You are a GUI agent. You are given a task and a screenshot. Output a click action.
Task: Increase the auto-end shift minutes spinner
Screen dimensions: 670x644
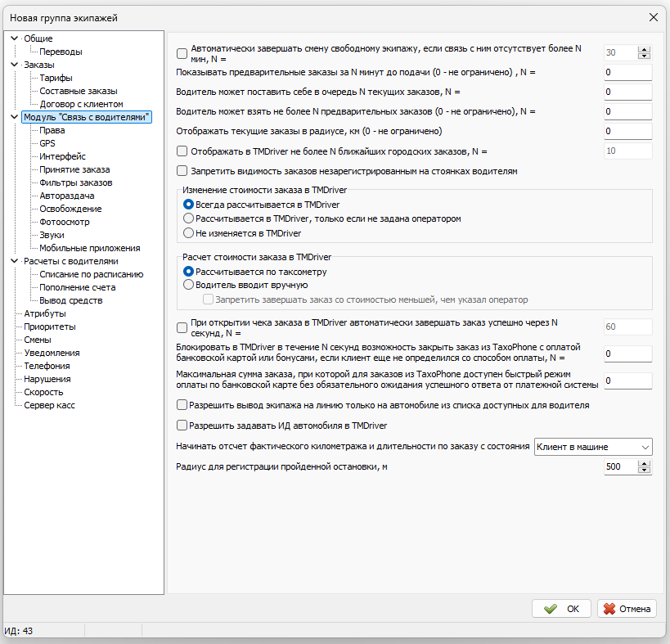tap(644, 50)
